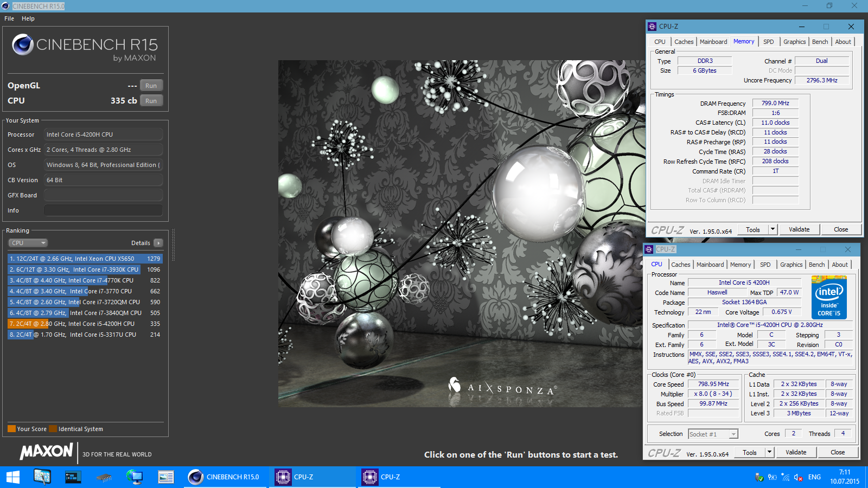Click the muted volume tray icon

[799, 477]
